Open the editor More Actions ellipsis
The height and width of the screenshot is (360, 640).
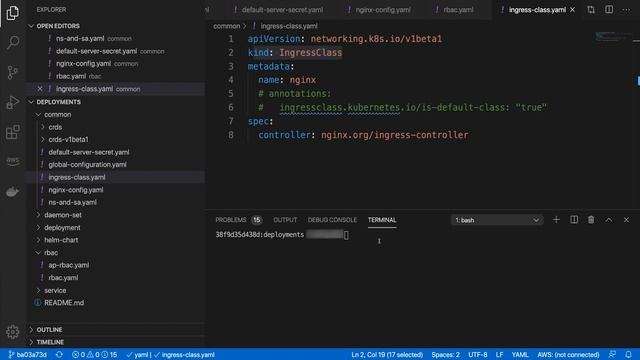(626, 9)
